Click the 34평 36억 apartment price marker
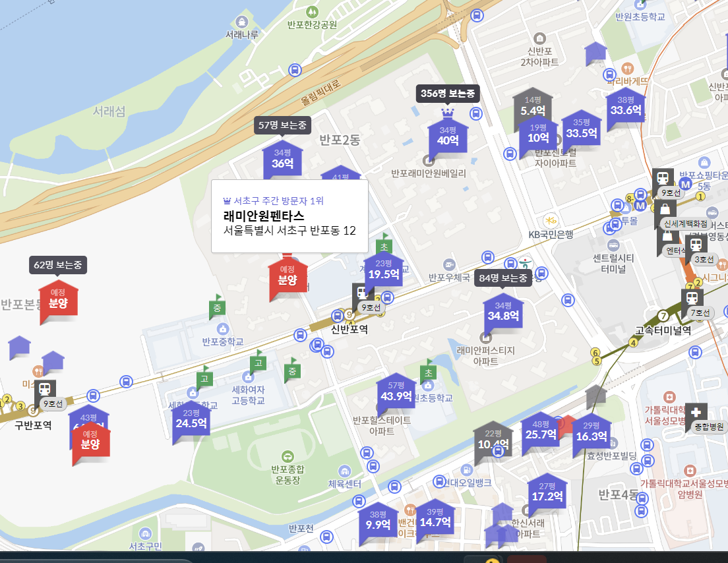Image resolution: width=728 pixels, height=563 pixels. pyautogui.click(x=282, y=159)
